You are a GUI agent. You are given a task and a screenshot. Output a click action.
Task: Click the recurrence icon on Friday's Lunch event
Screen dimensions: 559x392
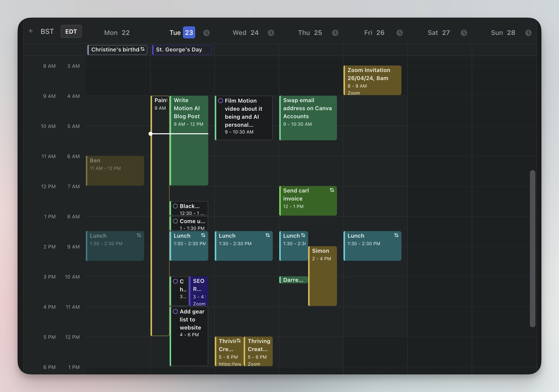396,235
